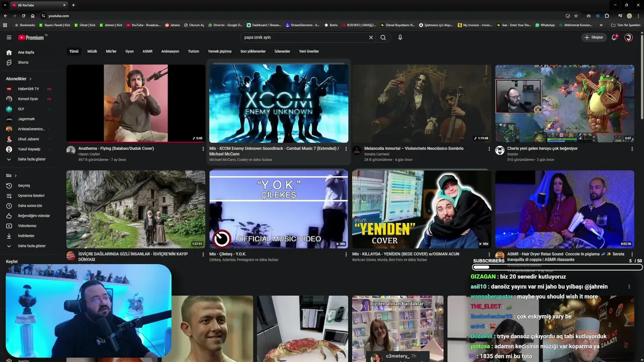The width and height of the screenshot is (644, 362).
Task: Start voice search with the microphone
Action: pos(400,37)
